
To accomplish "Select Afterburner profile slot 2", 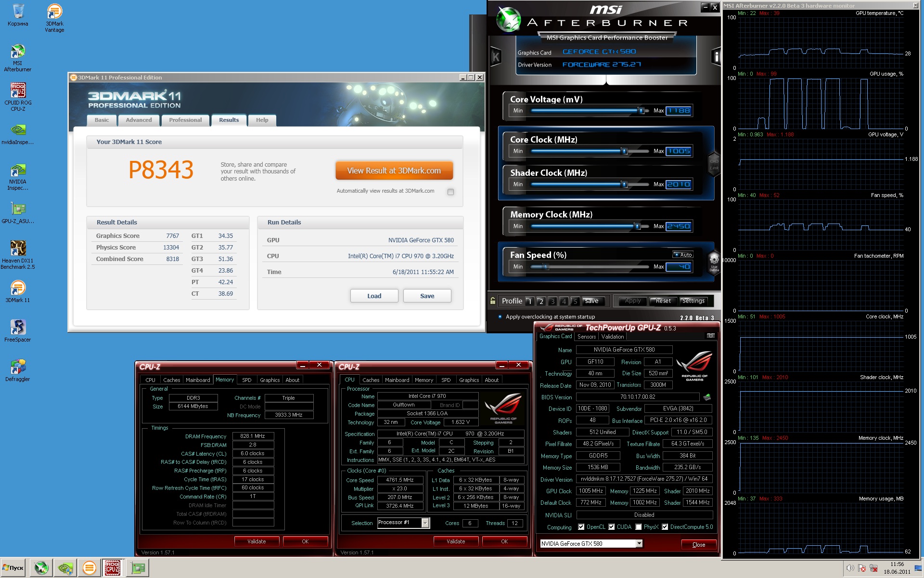I will point(541,302).
